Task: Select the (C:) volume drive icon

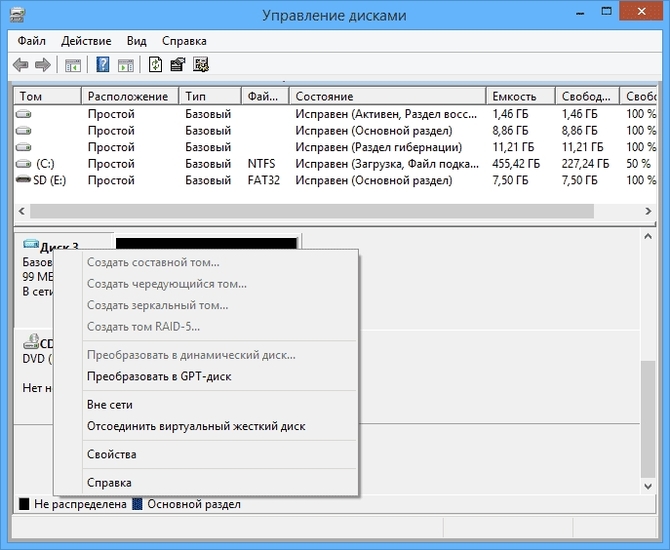Action: click(x=24, y=164)
